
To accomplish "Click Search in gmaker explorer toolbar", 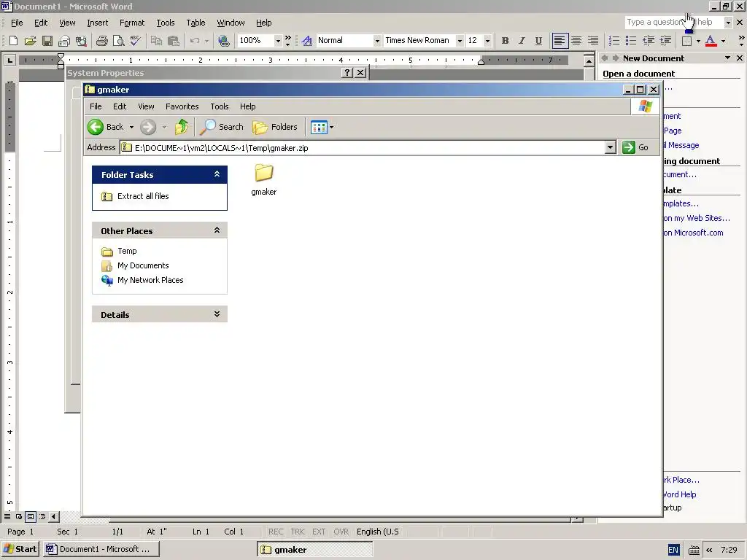I will click(x=222, y=127).
